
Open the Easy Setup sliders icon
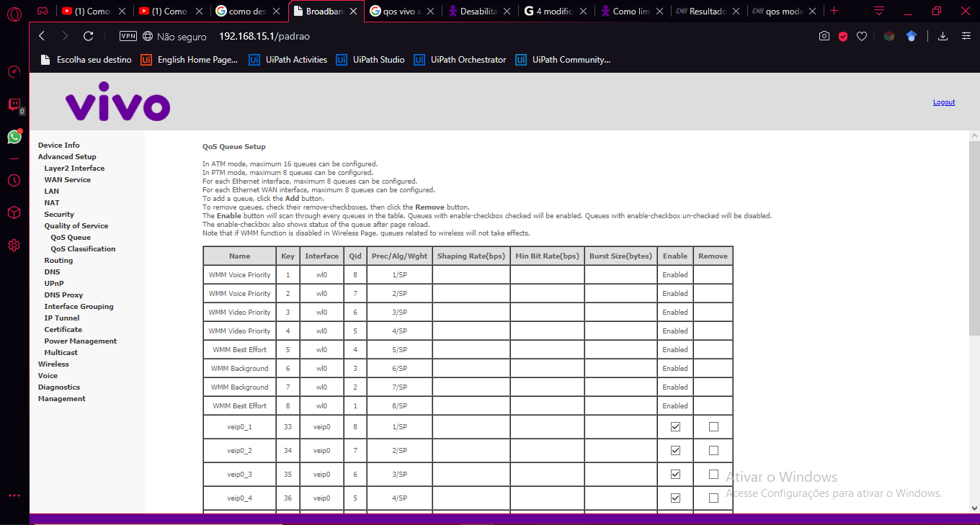[x=966, y=36]
